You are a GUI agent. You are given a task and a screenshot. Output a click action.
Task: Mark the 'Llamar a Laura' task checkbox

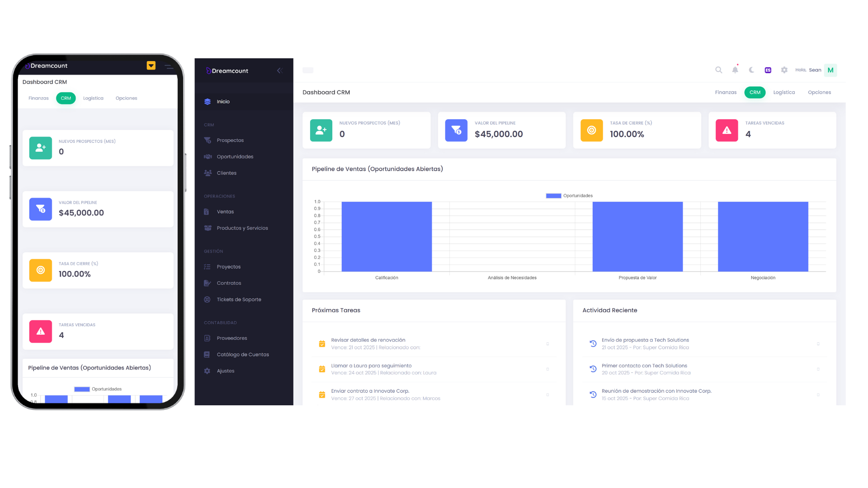(x=322, y=369)
